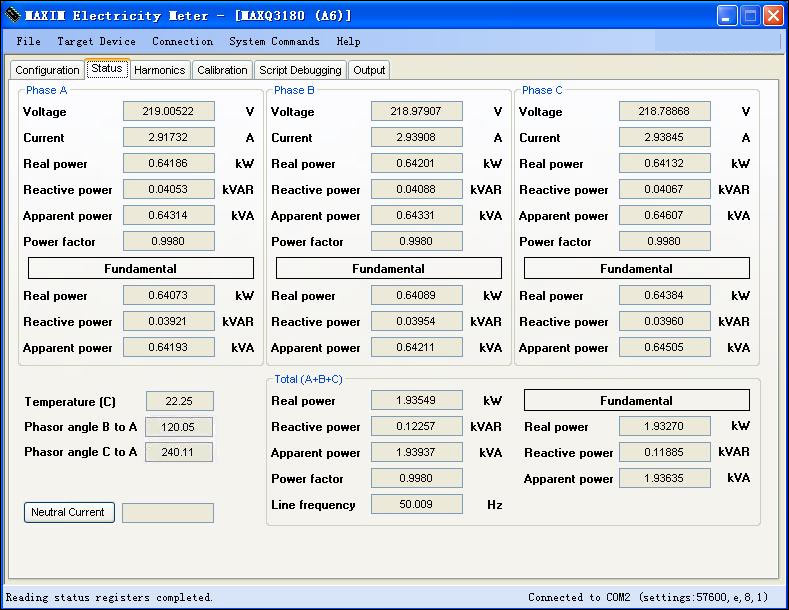Viewport: 789px width, 610px height.
Task: Click the Maxim app icon in title bar
Action: pos(12,16)
